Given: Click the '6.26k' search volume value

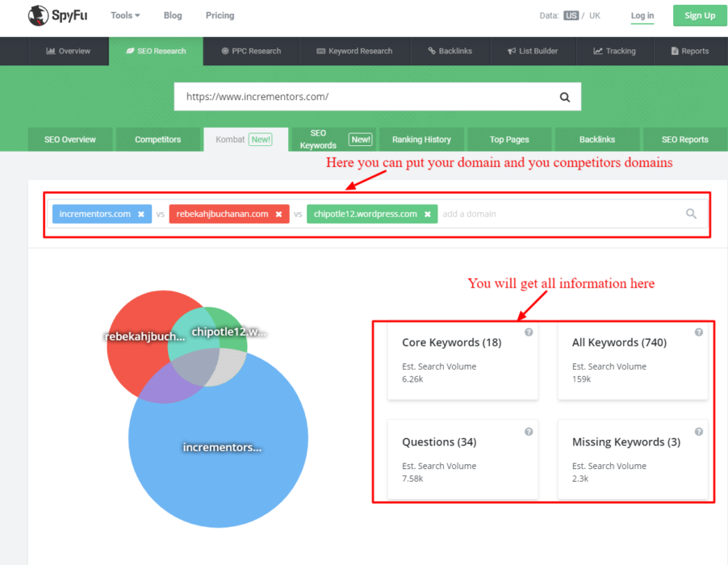Looking at the screenshot, I should pos(412,379).
